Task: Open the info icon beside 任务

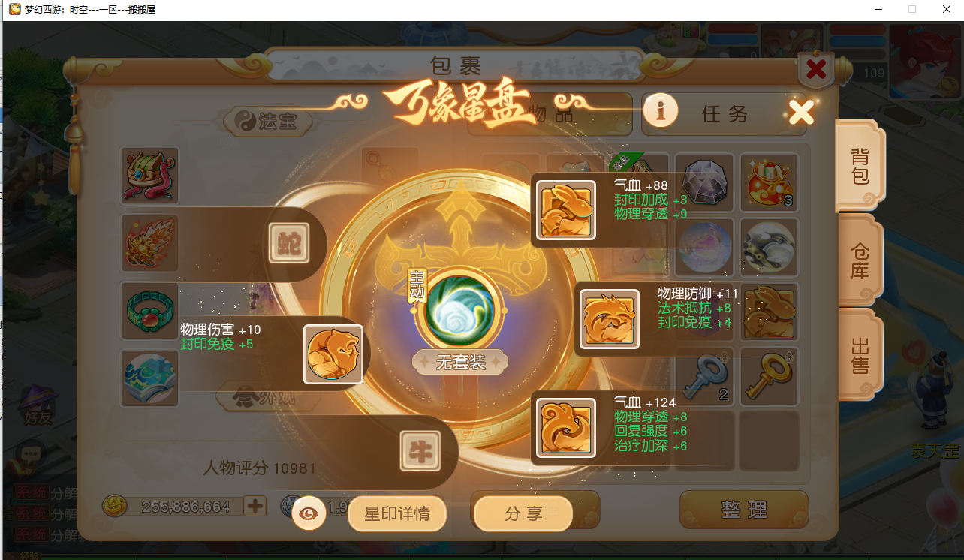Action: (x=661, y=111)
